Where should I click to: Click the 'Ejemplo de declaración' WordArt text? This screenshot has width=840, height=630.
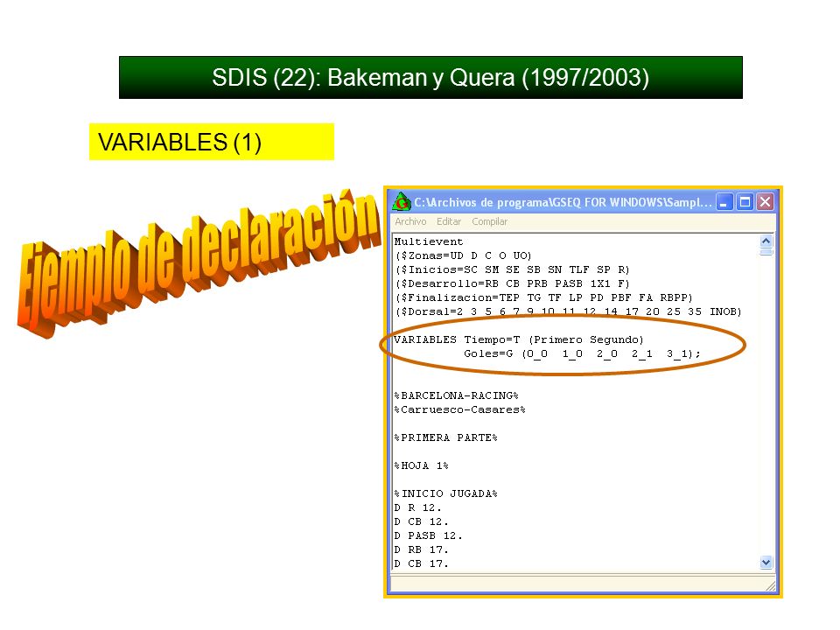pos(201,262)
